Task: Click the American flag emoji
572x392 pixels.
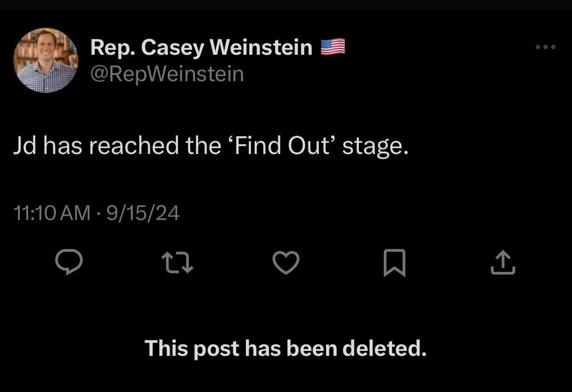Action: pos(333,47)
